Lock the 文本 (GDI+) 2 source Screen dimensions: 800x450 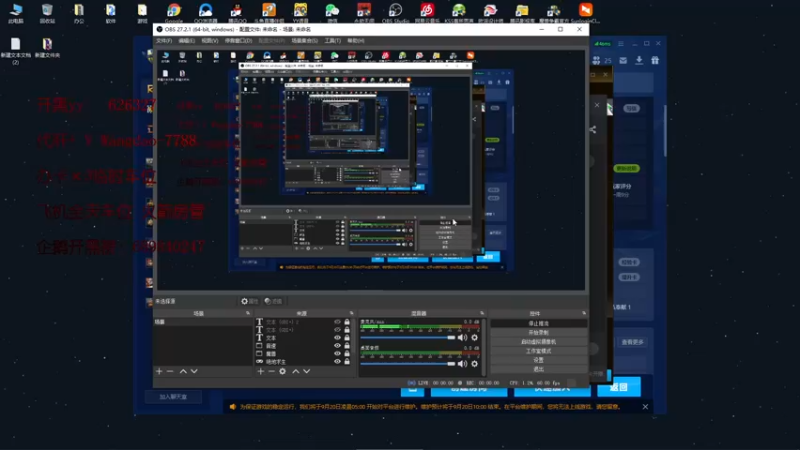(347, 322)
